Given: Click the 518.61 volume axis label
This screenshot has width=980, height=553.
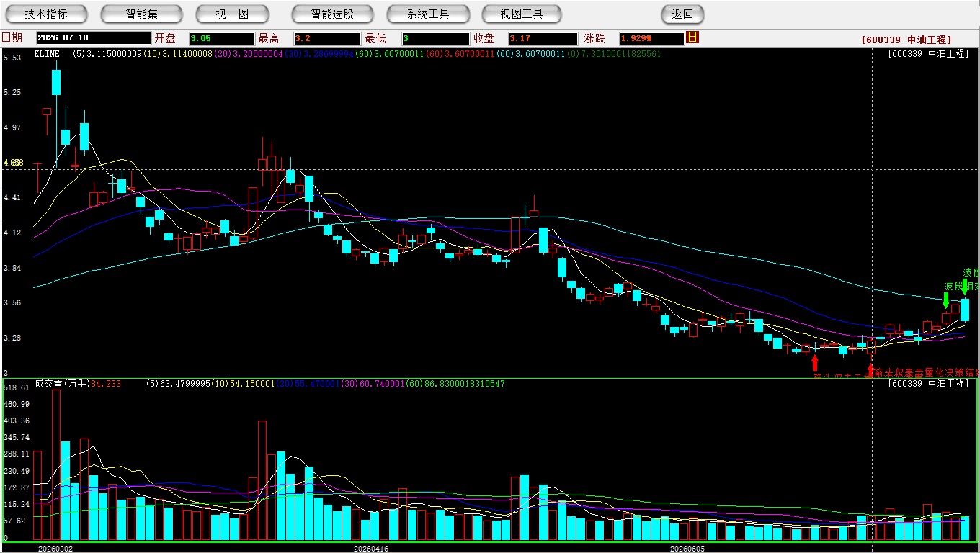Looking at the screenshot, I should 16,387.
